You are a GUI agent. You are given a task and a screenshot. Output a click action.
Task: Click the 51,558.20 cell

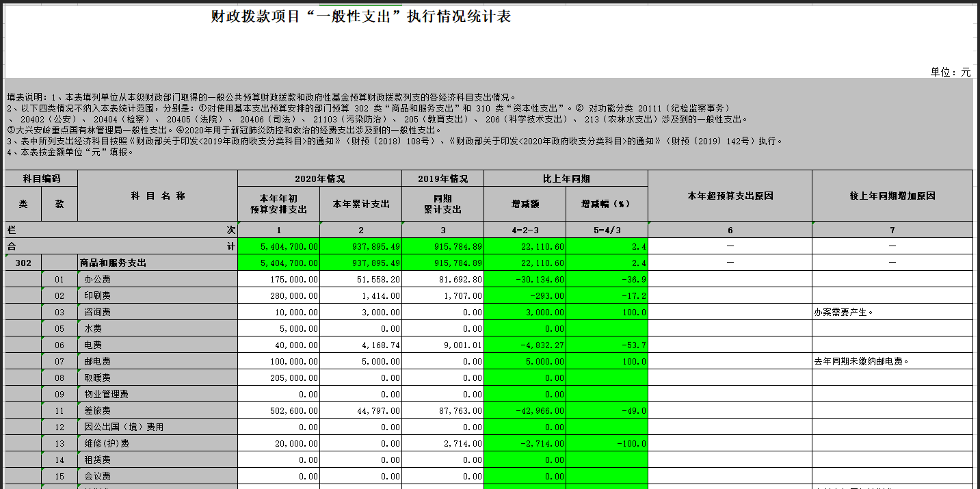coord(361,279)
